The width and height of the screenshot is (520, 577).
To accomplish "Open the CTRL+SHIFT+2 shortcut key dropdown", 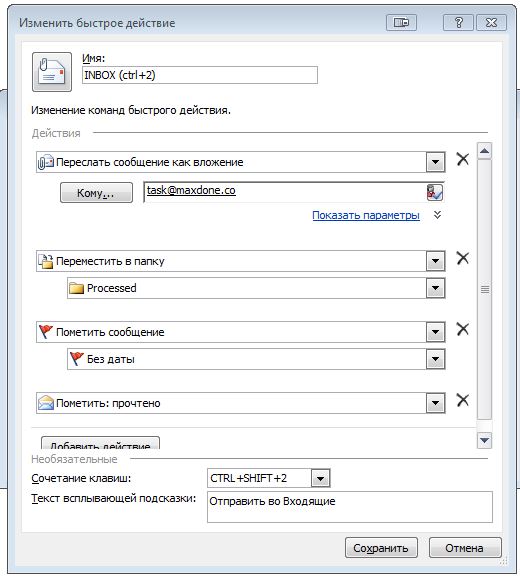I will tap(320, 478).
